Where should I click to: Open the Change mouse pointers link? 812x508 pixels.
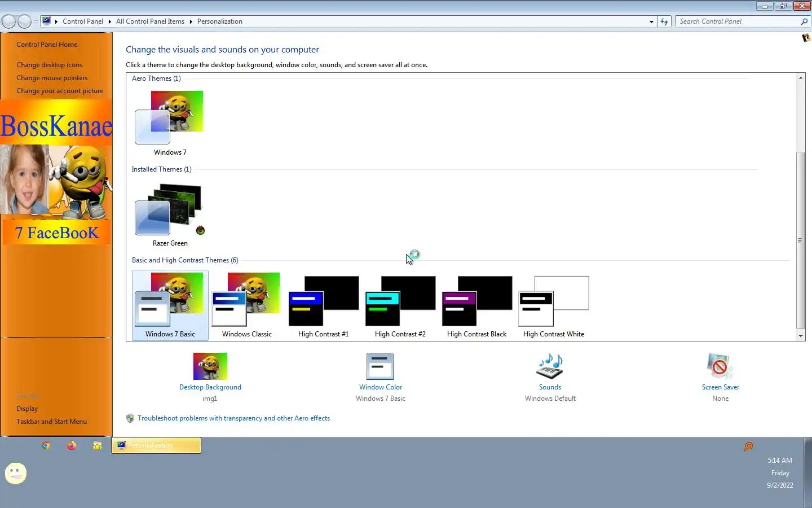[52, 78]
